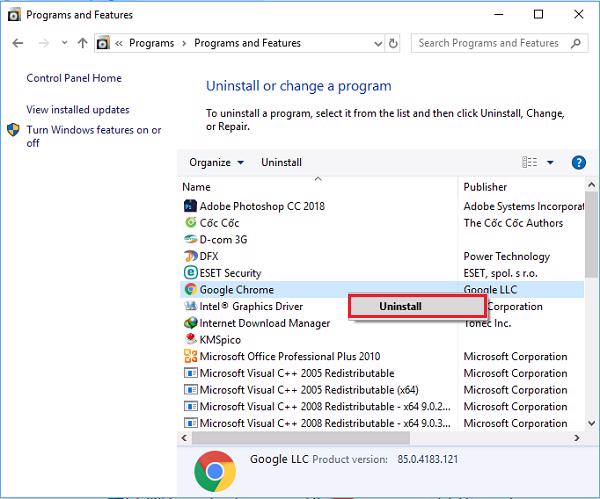Click the Control Panel icon in address bar

point(103,43)
